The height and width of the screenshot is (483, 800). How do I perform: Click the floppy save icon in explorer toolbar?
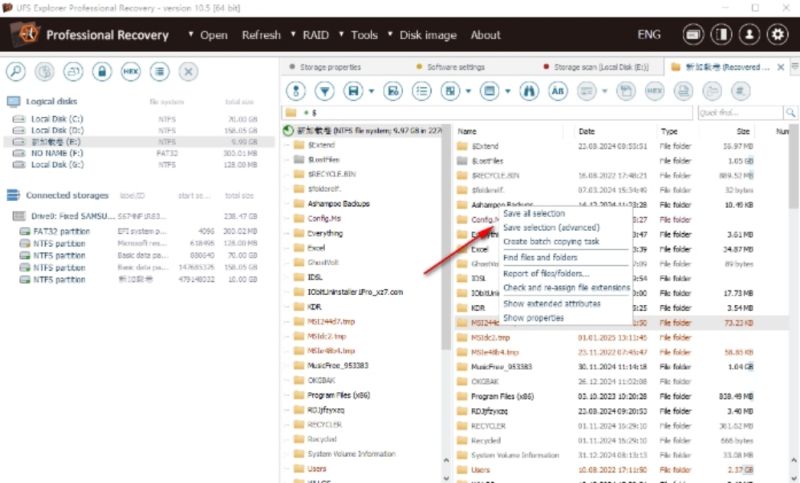point(353,91)
